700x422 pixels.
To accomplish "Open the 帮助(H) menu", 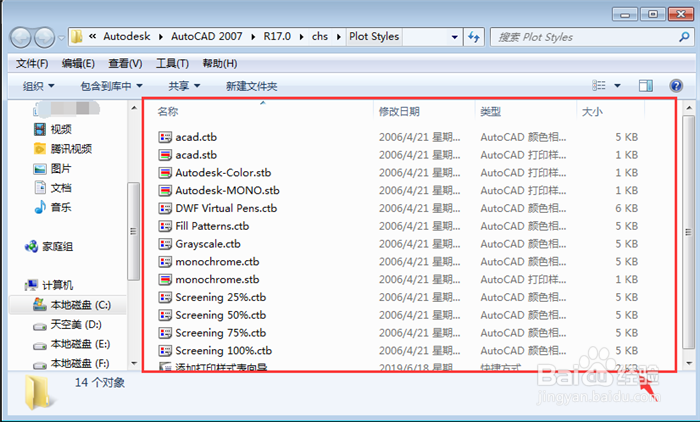I will (x=220, y=64).
